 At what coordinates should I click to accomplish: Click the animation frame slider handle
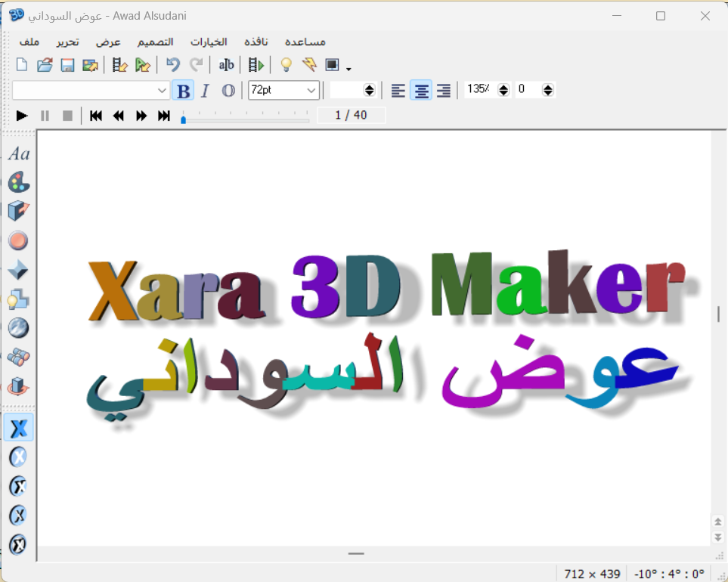click(183, 119)
